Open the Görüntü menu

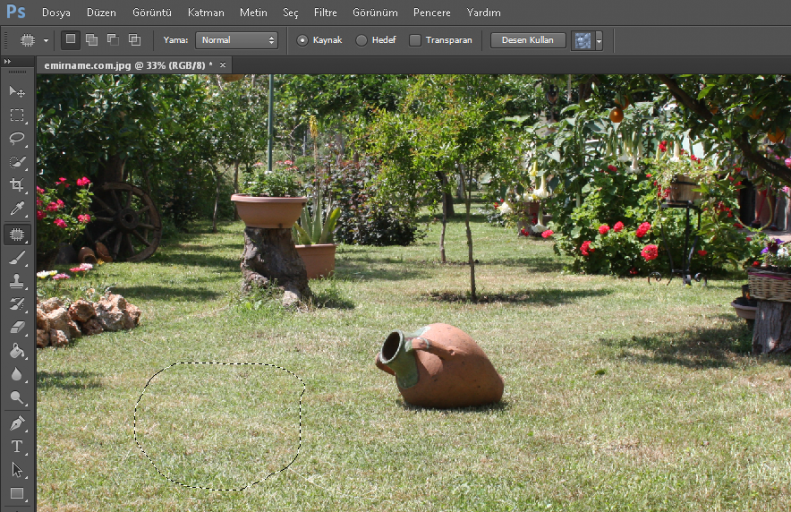tap(152, 12)
